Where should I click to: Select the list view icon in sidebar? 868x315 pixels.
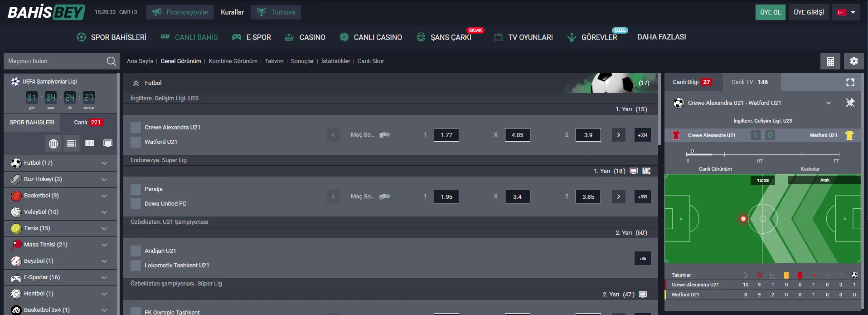pyautogui.click(x=72, y=143)
